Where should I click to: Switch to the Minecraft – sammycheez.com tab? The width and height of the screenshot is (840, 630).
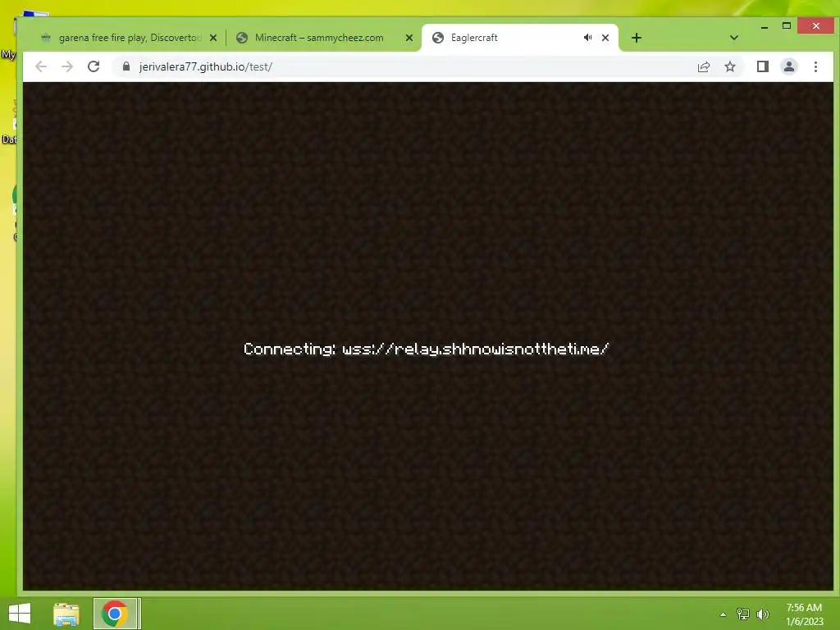[324, 38]
